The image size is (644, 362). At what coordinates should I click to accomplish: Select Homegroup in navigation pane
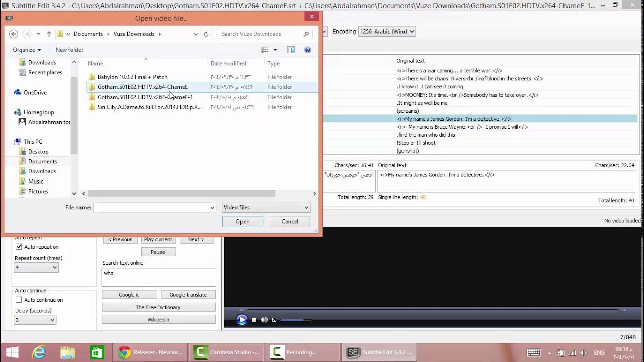point(38,112)
